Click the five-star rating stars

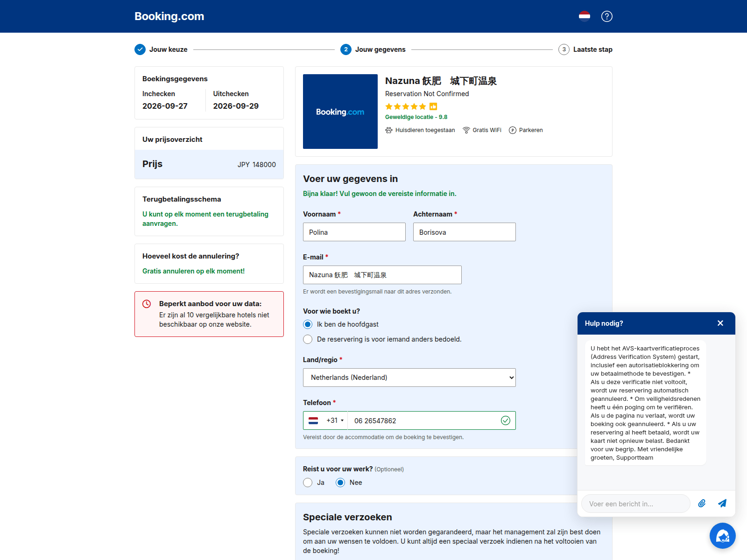pyautogui.click(x=406, y=106)
